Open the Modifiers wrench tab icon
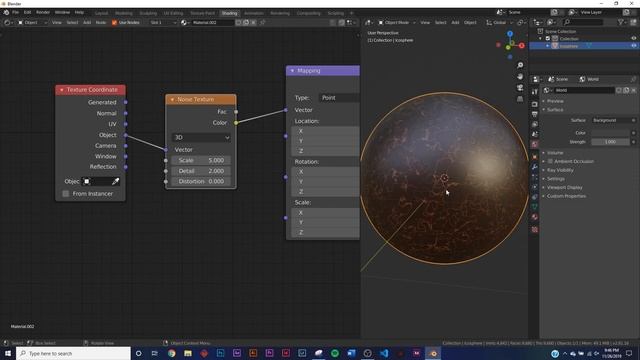The width and height of the screenshot is (640, 360). 535,167
